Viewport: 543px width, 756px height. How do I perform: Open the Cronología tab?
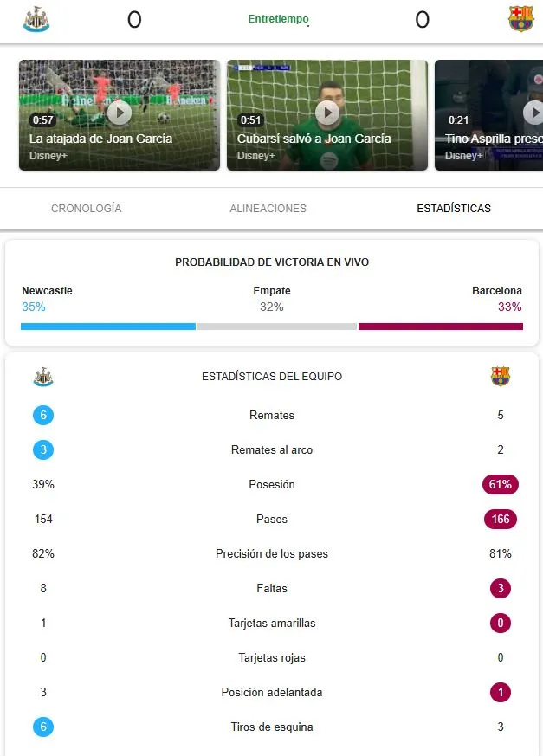coord(87,209)
